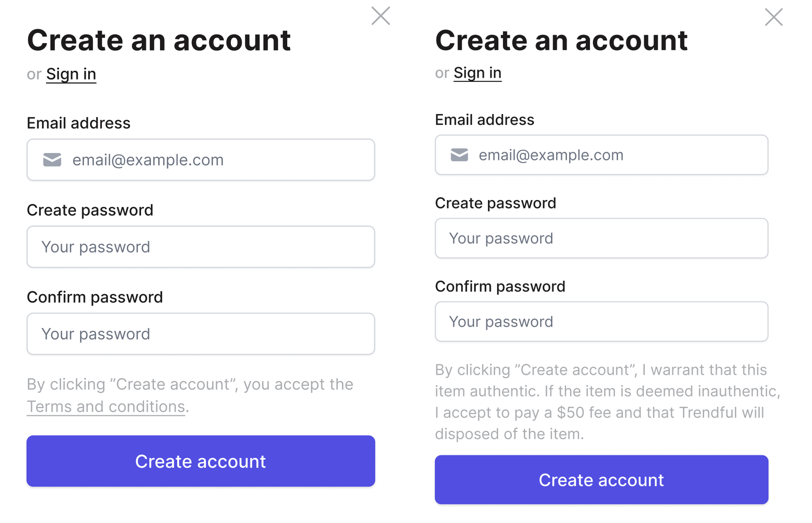Image resolution: width=812 pixels, height=523 pixels.
Task: Click the envelope icon in left email field
Action: click(x=52, y=160)
